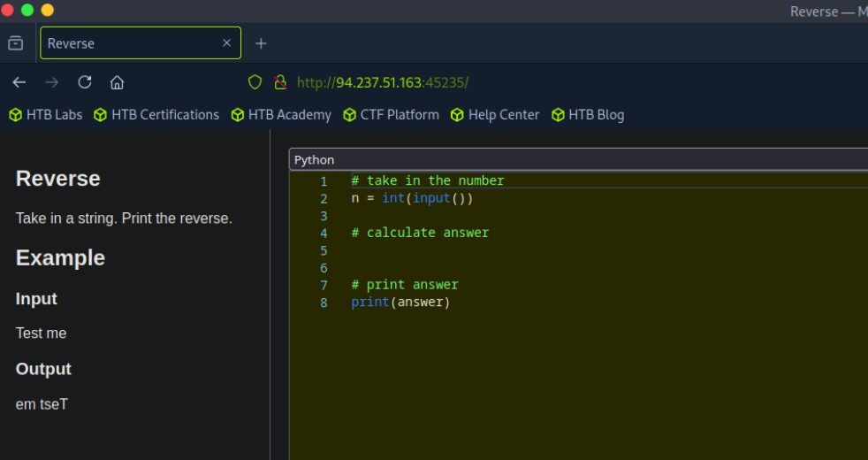Image resolution: width=868 pixels, height=460 pixels.
Task: Open the HTB Certifications bookmark
Action: (x=156, y=115)
